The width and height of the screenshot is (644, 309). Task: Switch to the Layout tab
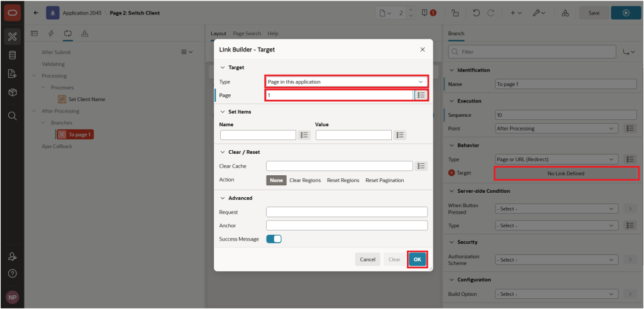(218, 34)
